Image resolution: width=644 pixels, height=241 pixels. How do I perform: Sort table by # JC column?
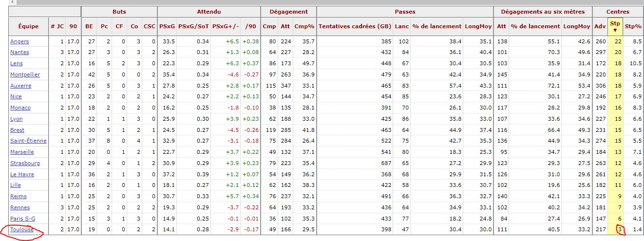tap(57, 26)
